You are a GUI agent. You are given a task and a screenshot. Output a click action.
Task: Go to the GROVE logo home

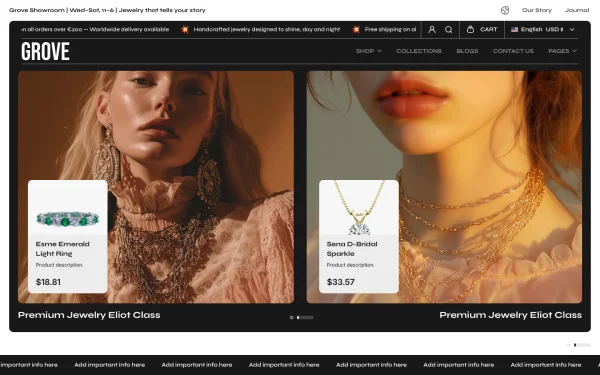click(46, 51)
